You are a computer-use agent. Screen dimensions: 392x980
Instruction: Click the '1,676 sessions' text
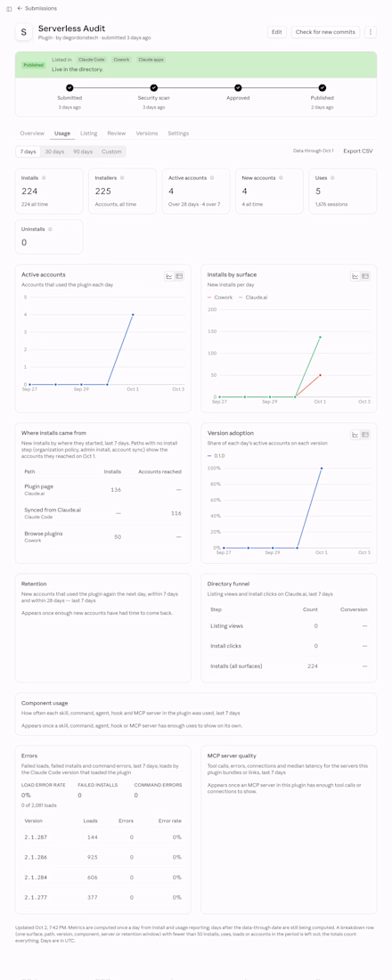click(x=331, y=204)
